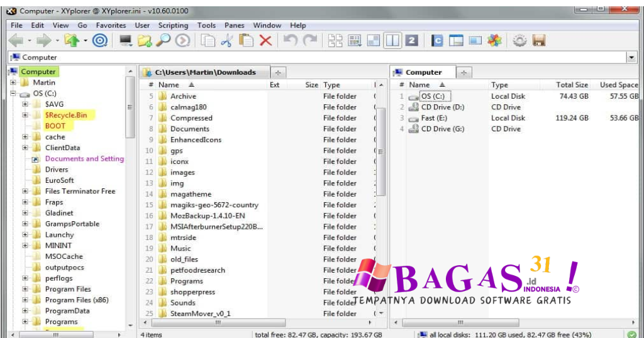Select Computer root in the tree

tap(38, 72)
